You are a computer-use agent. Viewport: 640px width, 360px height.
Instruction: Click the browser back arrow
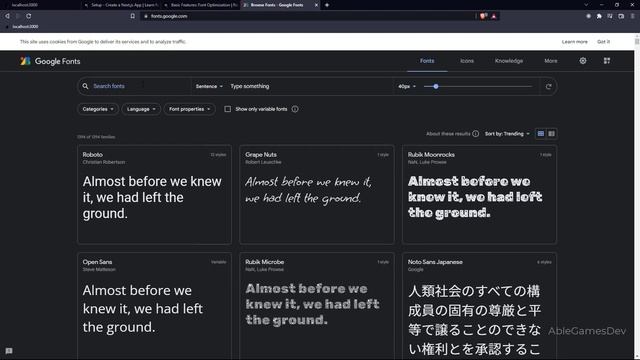click(x=7, y=16)
